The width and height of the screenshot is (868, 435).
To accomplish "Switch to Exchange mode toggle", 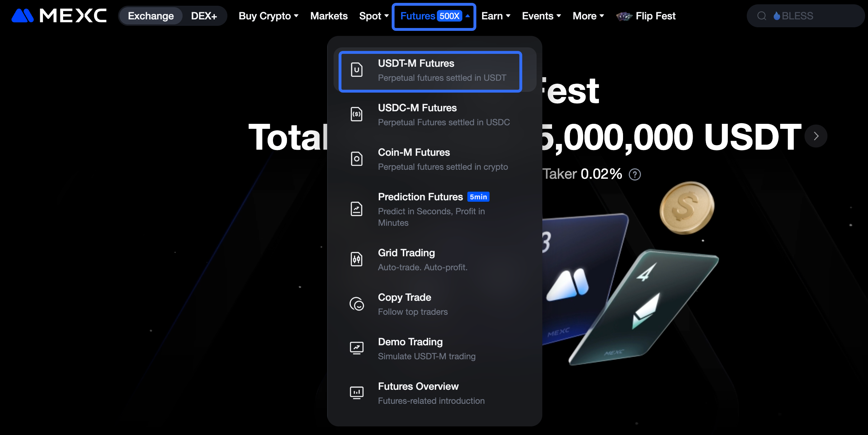I will tap(151, 16).
